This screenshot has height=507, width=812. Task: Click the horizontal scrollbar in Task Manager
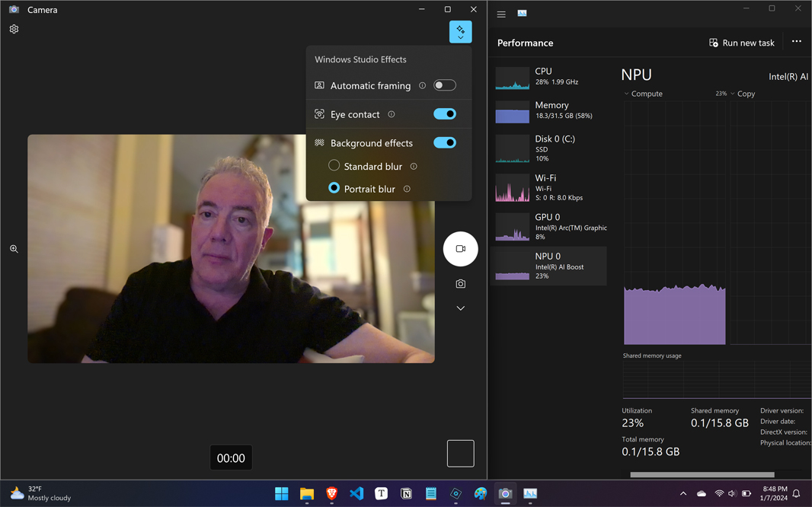coord(702,474)
